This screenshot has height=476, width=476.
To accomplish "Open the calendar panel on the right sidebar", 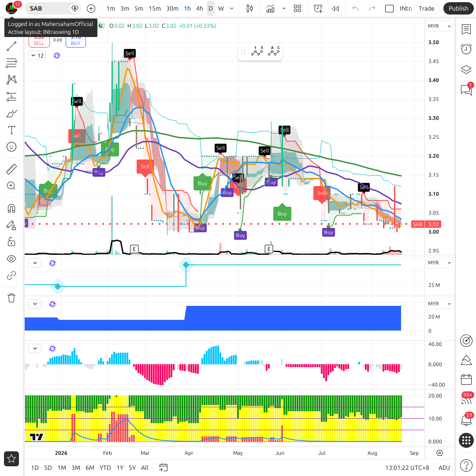I will [x=466, y=379].
